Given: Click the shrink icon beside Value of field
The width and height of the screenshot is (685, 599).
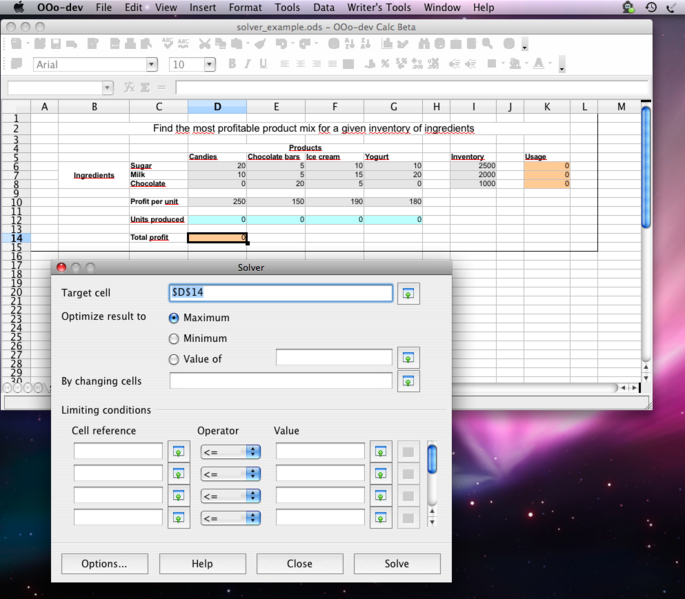Looking at the screenshot, I should pyautogui.click(x=408, y=358).
